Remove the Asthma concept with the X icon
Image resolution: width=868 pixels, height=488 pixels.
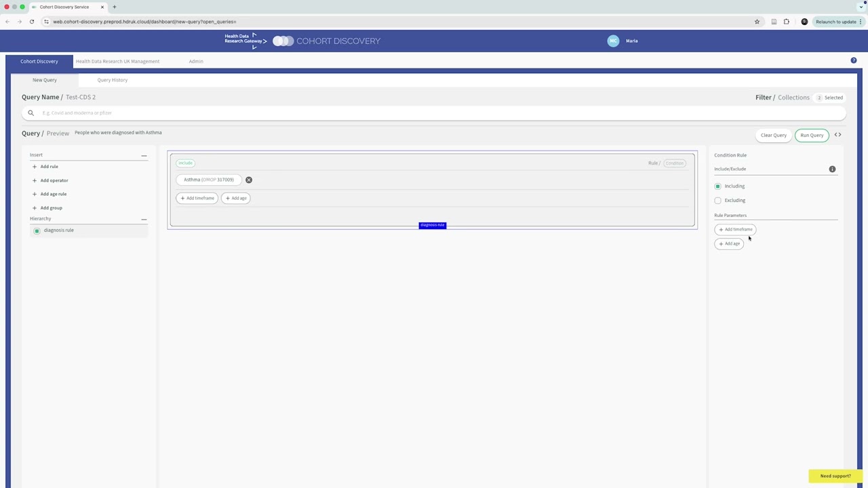point(249,180)
